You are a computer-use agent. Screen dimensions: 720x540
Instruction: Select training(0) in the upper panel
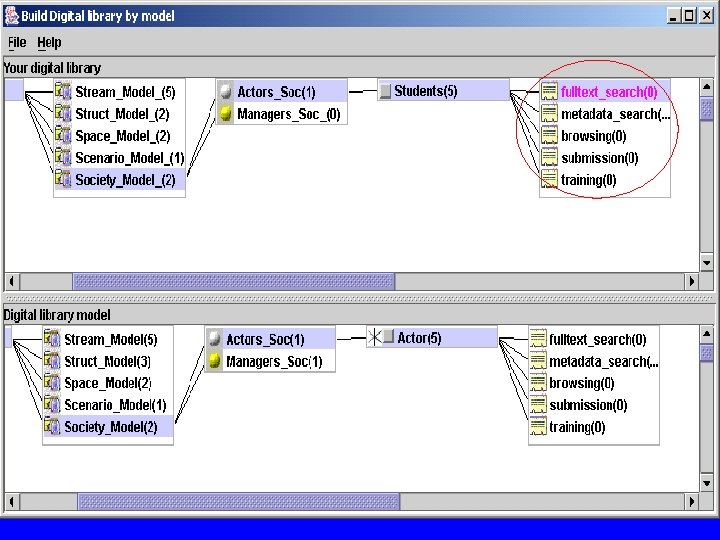tap(588, 180)
